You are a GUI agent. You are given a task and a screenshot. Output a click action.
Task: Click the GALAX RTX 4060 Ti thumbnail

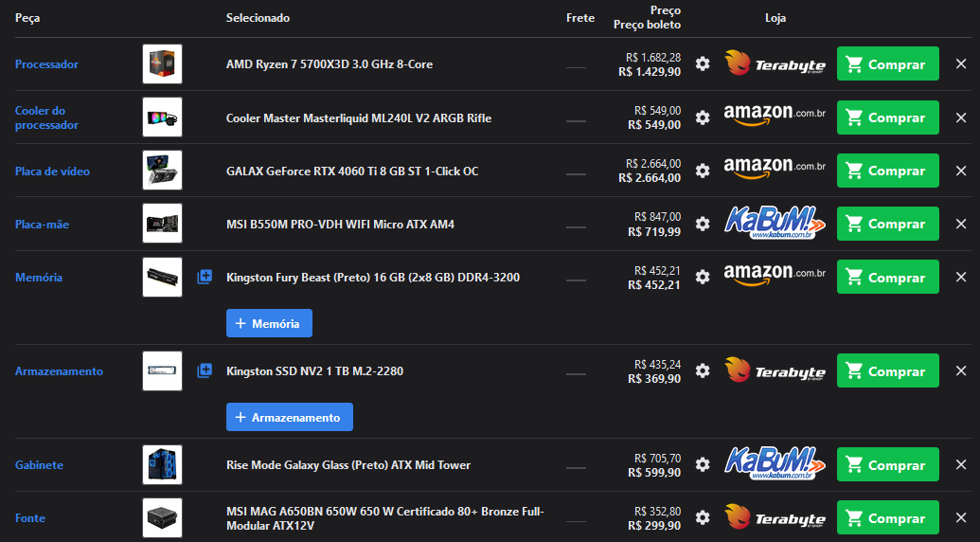tap(163, 170)
